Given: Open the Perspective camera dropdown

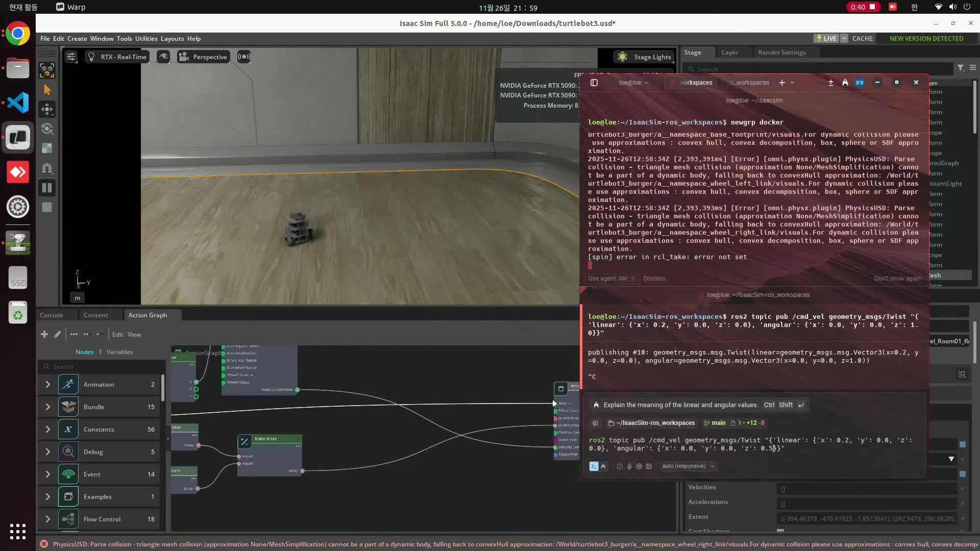Looking at the screenshot, I should coord(203,57).
